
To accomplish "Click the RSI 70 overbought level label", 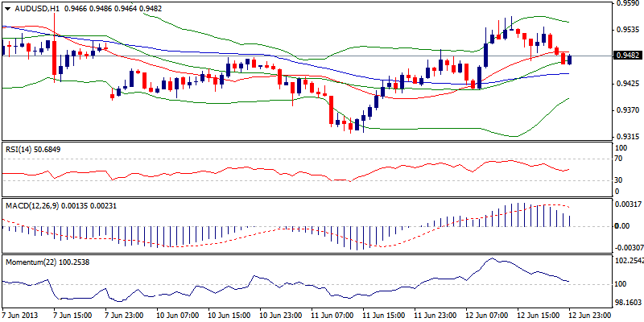I will coord(619,159).
